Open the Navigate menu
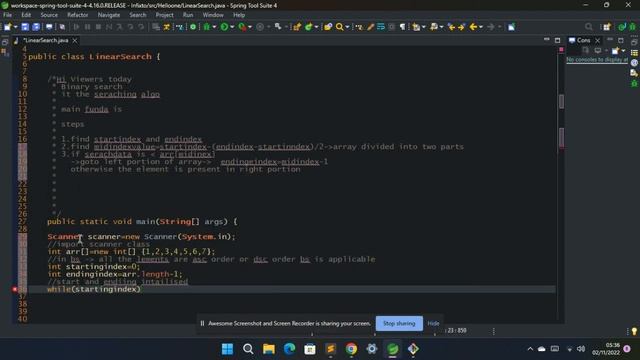640x360 pixels. coord(109,15)
